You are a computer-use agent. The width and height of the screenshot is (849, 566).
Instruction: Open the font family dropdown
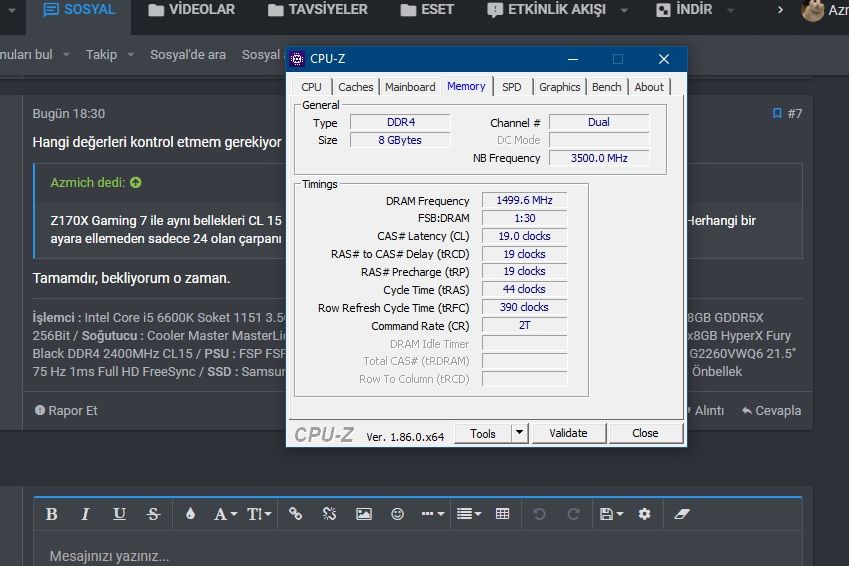tap(225, 513)
